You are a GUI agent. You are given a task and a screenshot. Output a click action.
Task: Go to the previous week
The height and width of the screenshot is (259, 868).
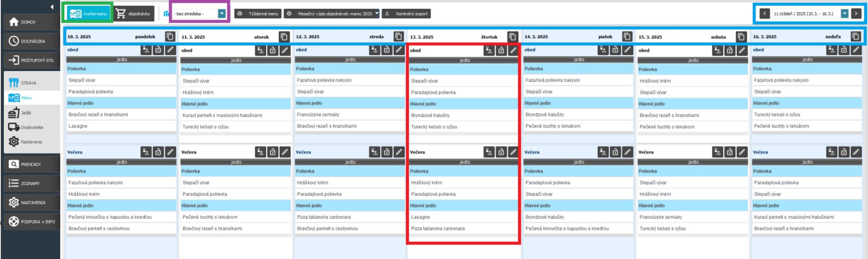[765, 14]
